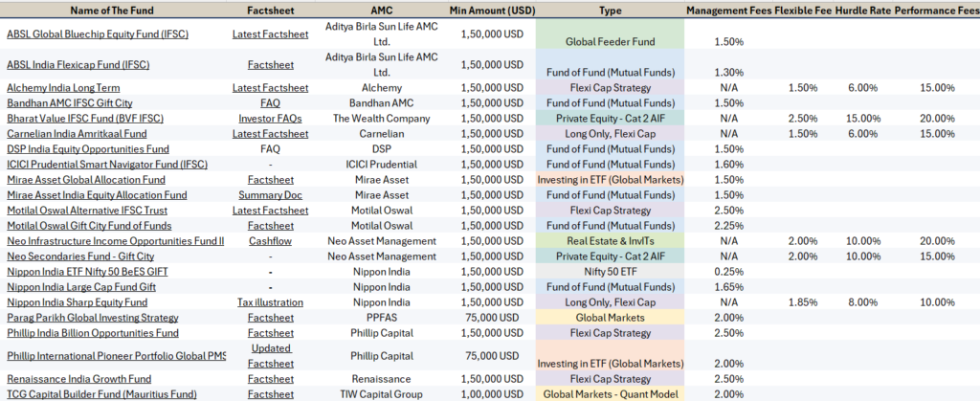Image resolution: width=980 pixels, height=401 pixels.
Task: Open Investor FAQs link for Bharat Value fund
Action: [270, 119]
